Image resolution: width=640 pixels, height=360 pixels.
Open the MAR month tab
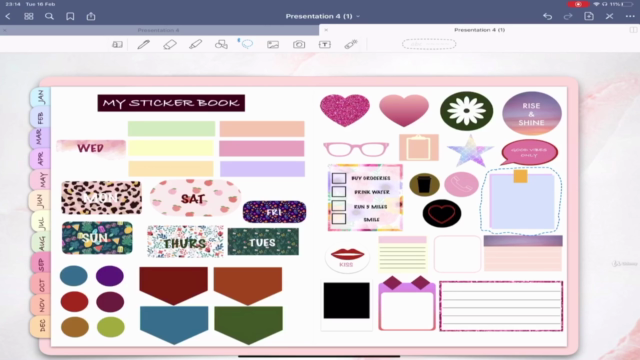click(40, 137)
